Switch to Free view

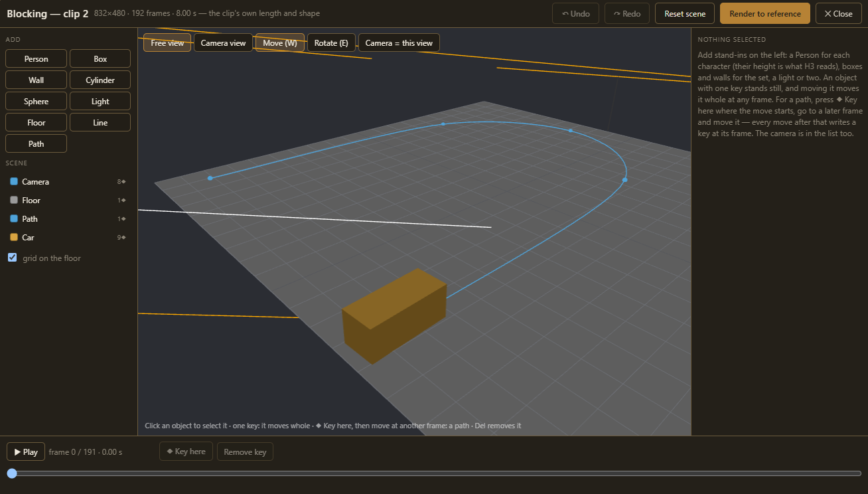[x=167, y=42]
